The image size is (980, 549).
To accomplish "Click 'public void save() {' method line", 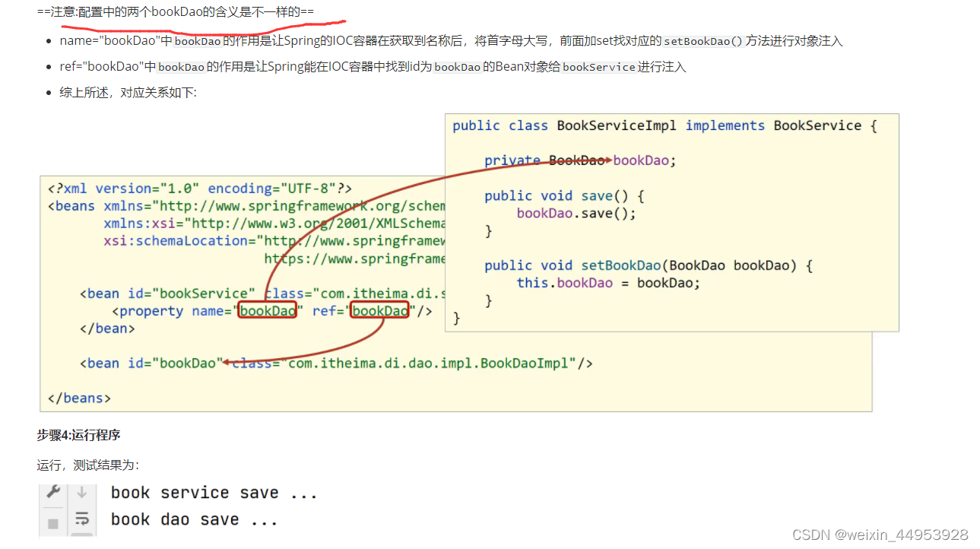I will [564, 195].
